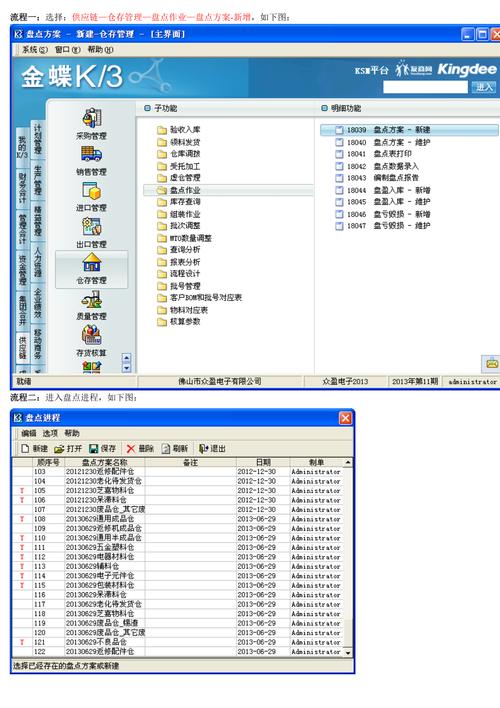Open the 组装作业 folder
The width and height of the screenshot is (500, 708).
click(179, 214)
